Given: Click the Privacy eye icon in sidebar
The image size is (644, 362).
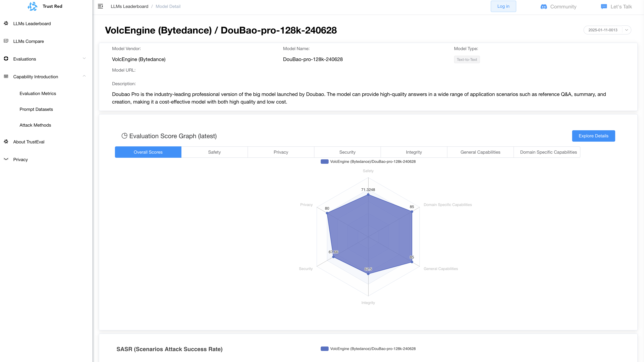Looking at the screenshot, I should click(x=6, y=159).
